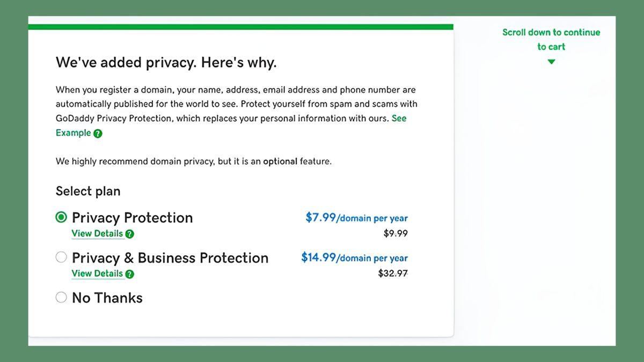Screen dimensions: 644x362
Task: Click 'Scroll down to continue to cart' text
Action: 551,39
